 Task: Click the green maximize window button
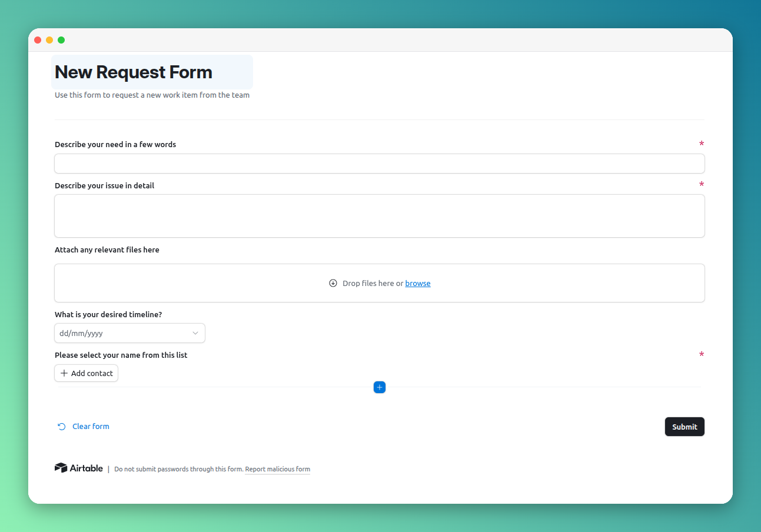[61, 39]
